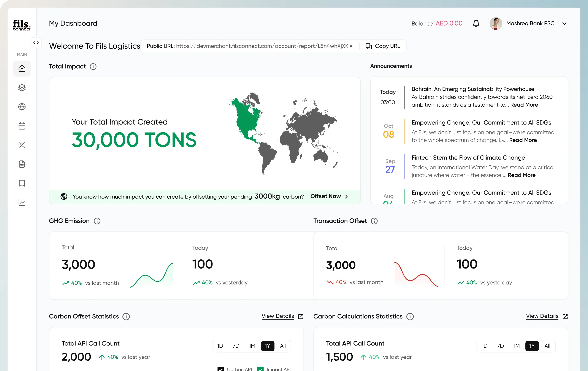Viewport: 588px width, 371px height.
Task: Open the percent discount sidebar icon
Action: tap(22, 145)
